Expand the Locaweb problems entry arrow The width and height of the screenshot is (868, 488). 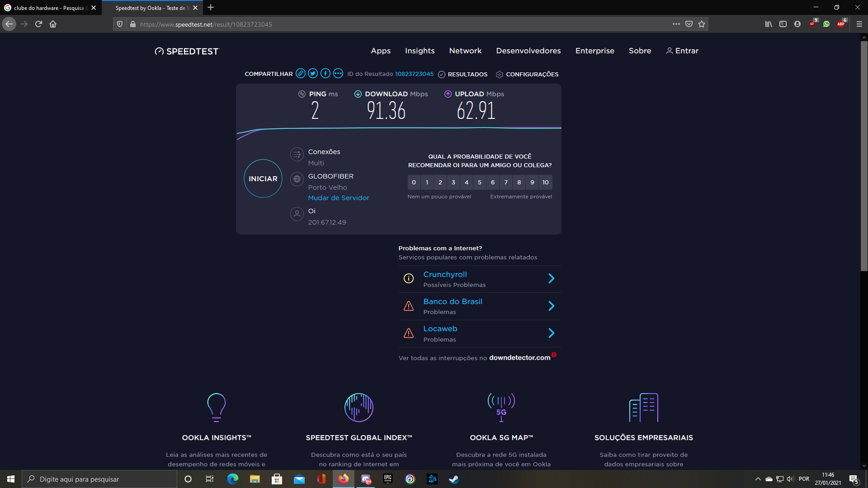click(x=552, y=333)
